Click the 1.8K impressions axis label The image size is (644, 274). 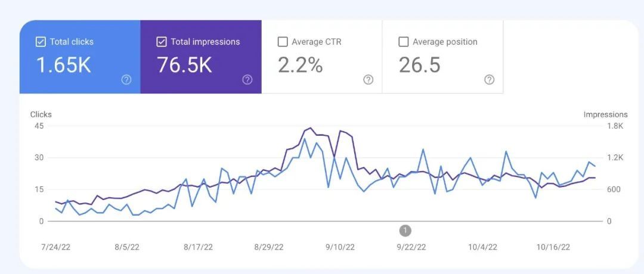coord(615,126)
